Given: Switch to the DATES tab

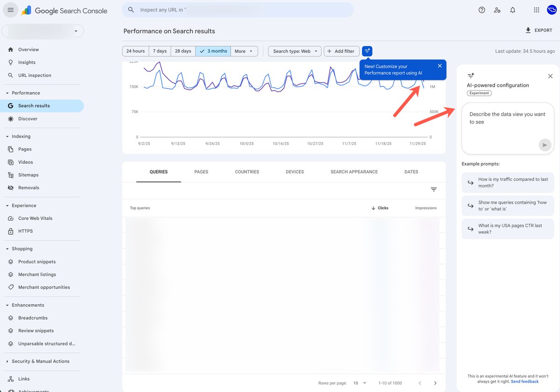Looking at the screenshot, I should (x=411, y=172).
